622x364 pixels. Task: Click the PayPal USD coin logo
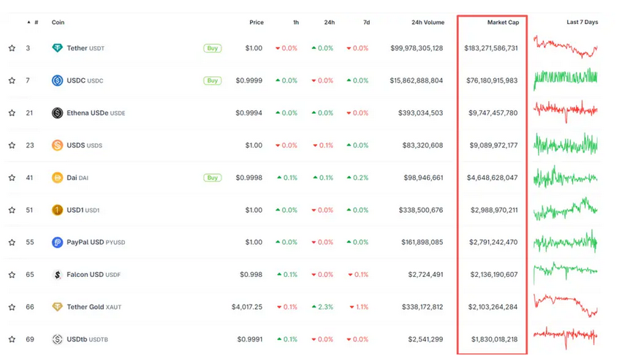[57, 242]
